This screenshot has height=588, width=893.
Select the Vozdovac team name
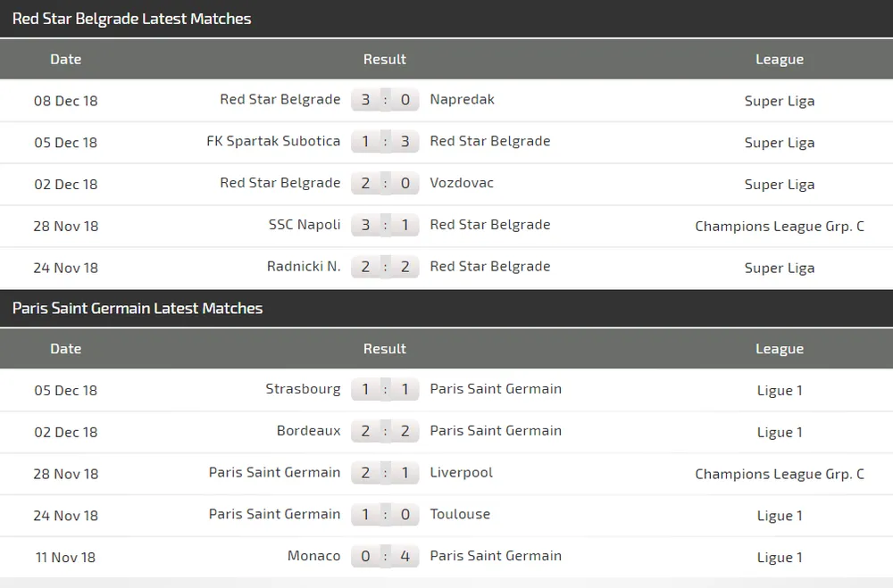(461, 183)
